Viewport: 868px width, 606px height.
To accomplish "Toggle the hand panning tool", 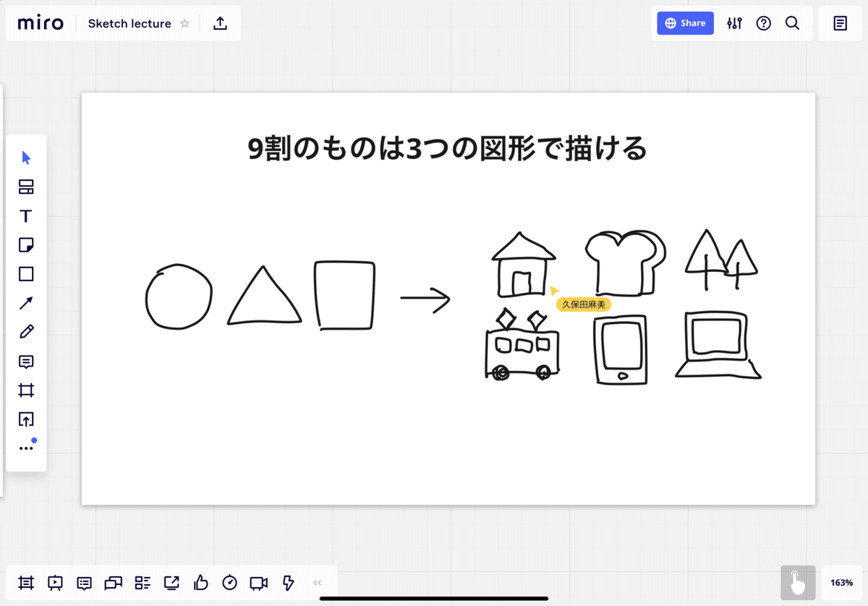I will [797, 583].
